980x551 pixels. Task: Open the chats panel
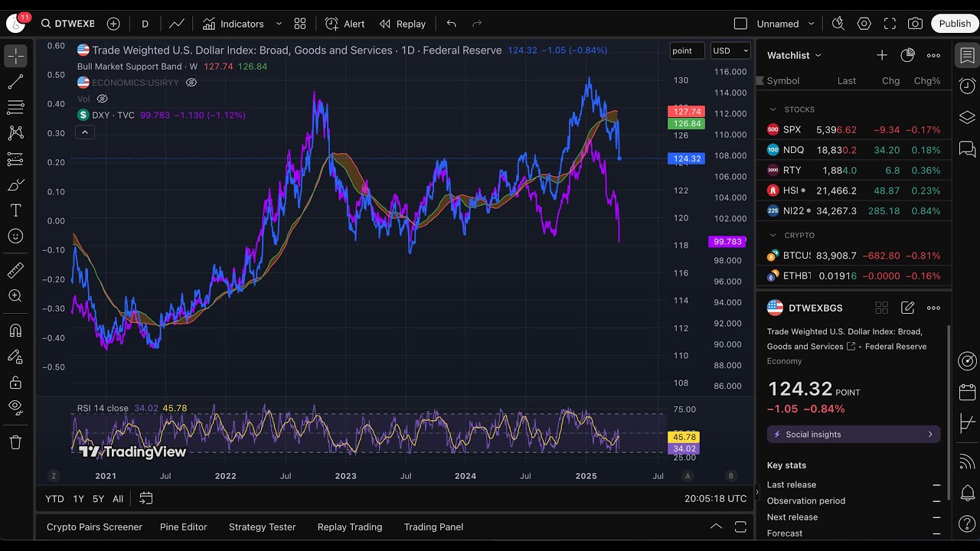pyautogui.click(x=967, y=148)
